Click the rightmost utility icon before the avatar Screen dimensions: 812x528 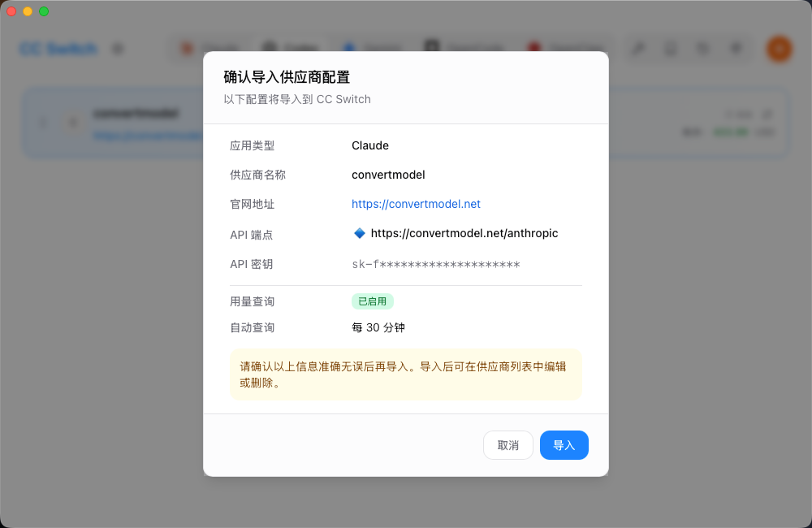pos(736,48)
